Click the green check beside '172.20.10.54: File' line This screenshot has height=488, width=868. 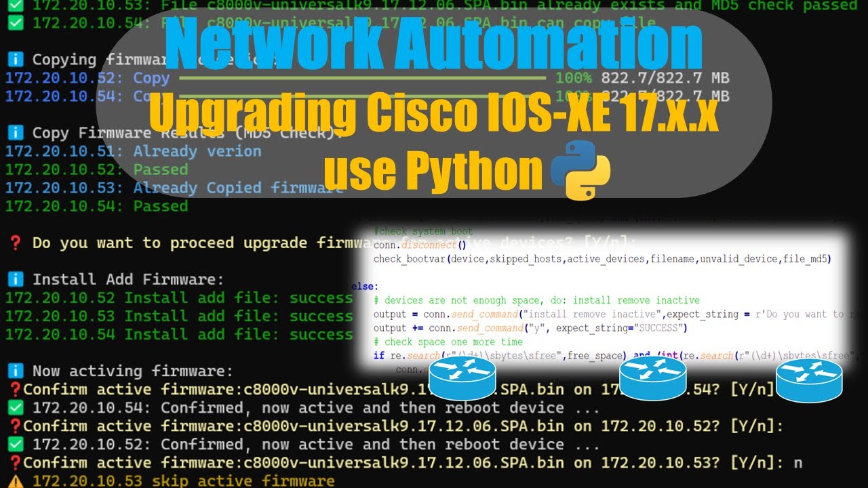click(x=15, y=23)
